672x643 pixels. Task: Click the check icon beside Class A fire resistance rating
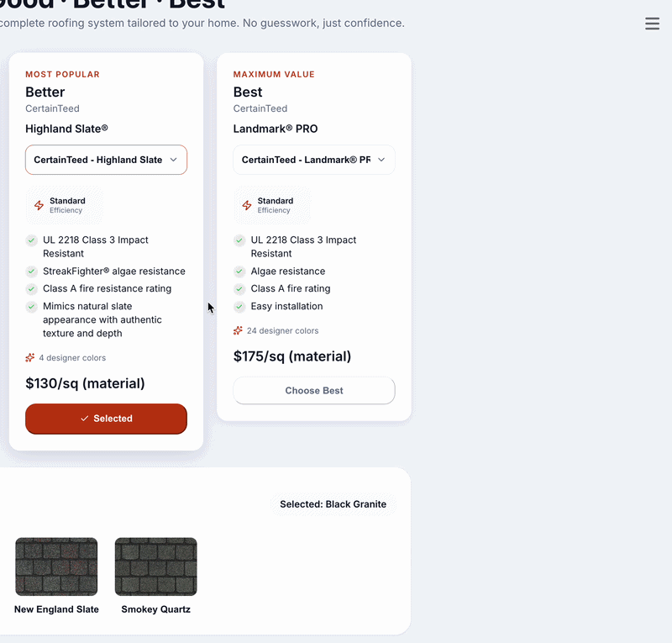[x=31, y=288]
